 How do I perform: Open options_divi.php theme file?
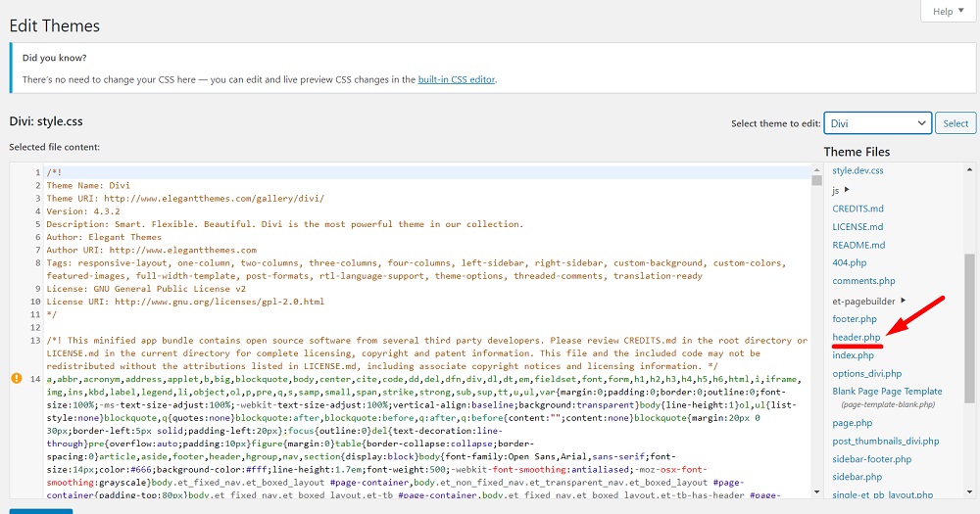[866, 373]
